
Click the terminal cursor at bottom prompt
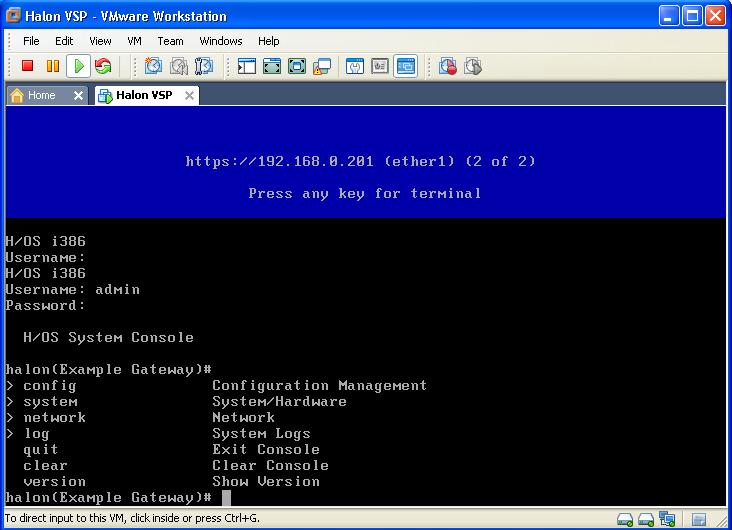pyautogui.click(x=226, y=498)
